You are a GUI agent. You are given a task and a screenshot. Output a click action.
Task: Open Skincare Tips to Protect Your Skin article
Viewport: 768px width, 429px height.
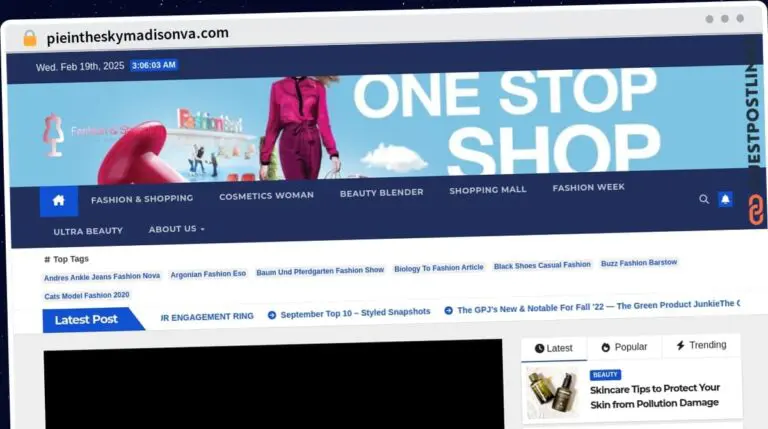click(655, 396)
